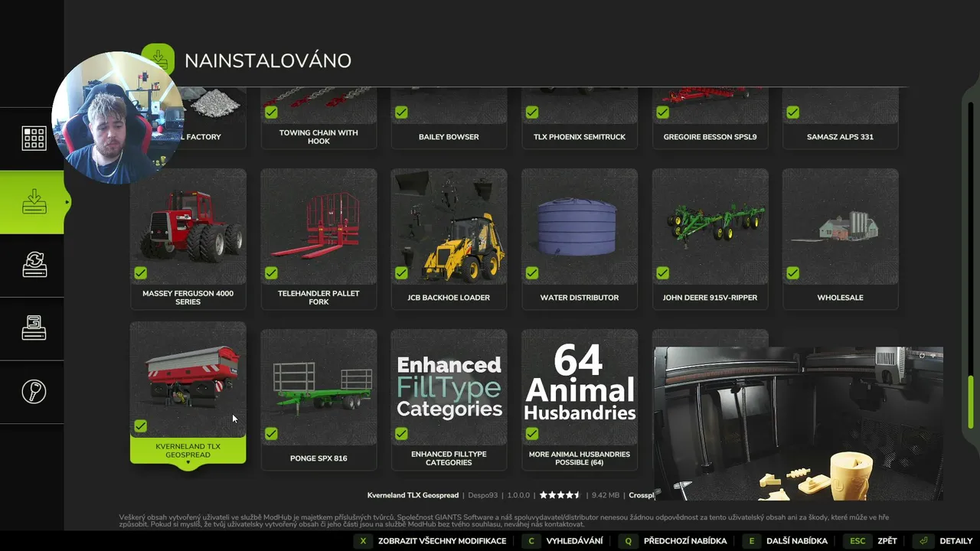The height and width of the screenshot is (551, 980).
Task: Click the Enter key icon beside Detaily
Action: [x=925, y=541]
